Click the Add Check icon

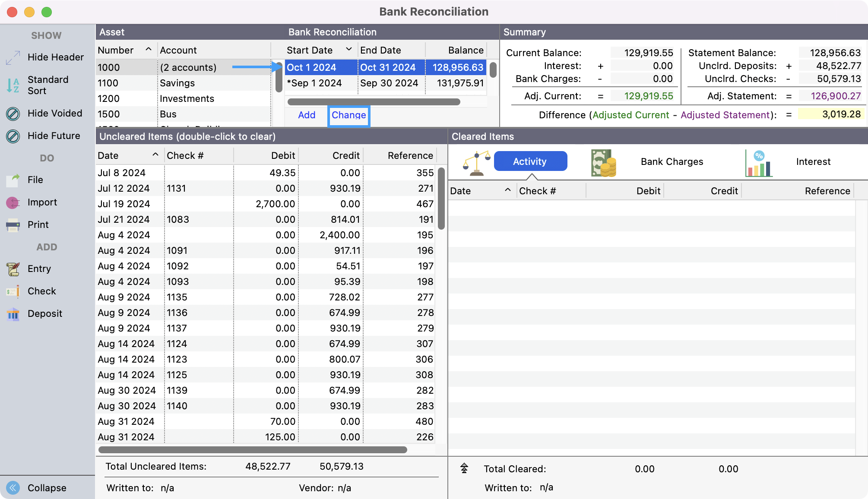click(13, 291)
